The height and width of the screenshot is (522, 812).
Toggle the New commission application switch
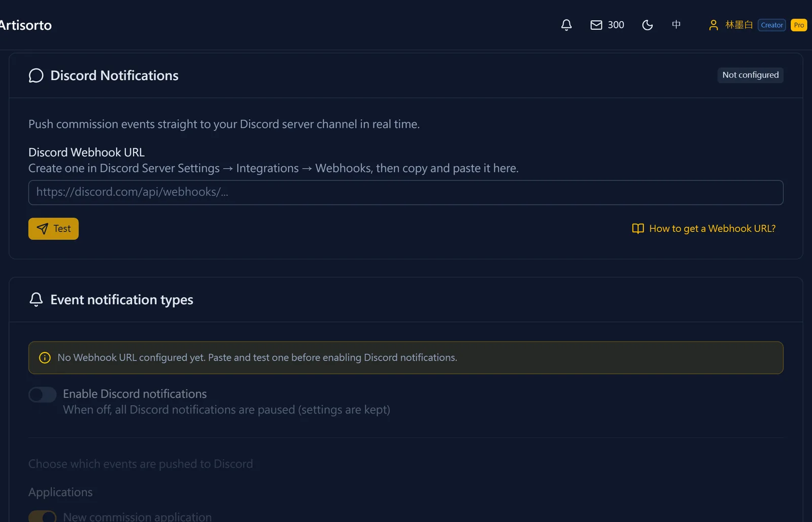[42, 516]
